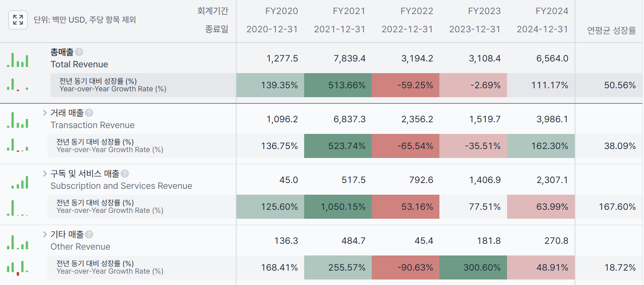Expand the 거래 매출 row chevron

point(45,113)
